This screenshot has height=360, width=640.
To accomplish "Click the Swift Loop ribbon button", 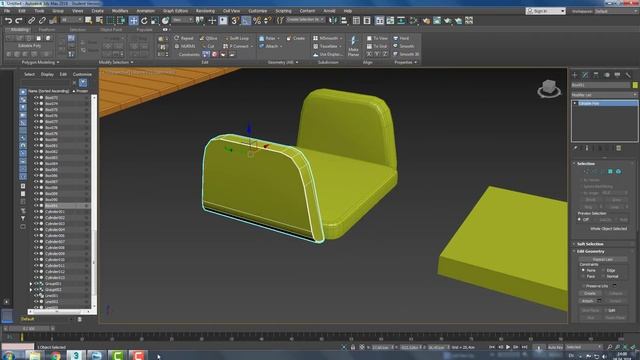I will tap(236, 38).
